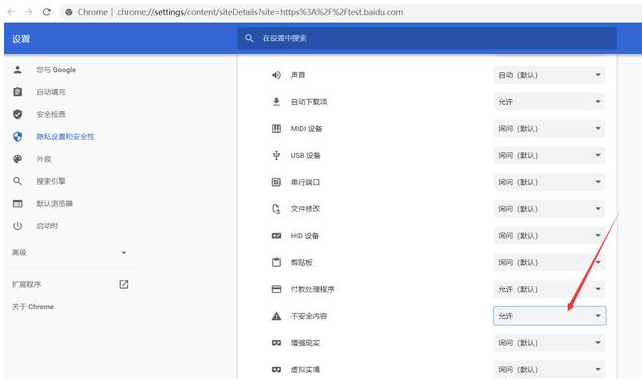Expand the 高级 section arrow
642x379 pixels.
124,253
